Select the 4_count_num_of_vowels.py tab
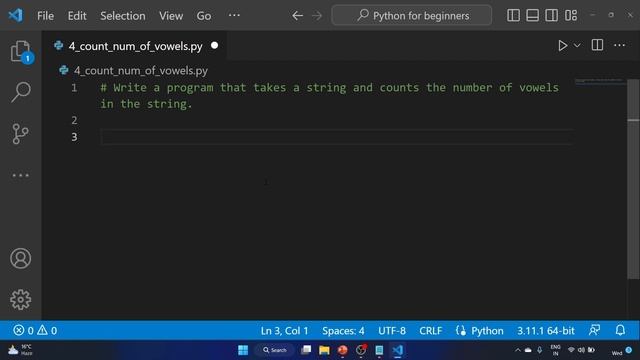 click(135, 46)
